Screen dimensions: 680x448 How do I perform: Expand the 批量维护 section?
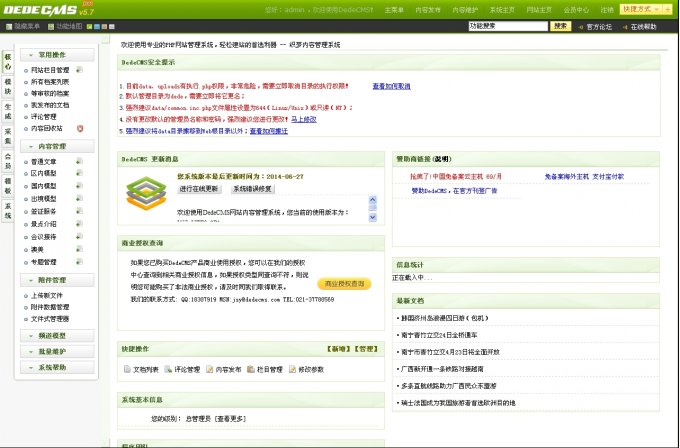(57, 351)
